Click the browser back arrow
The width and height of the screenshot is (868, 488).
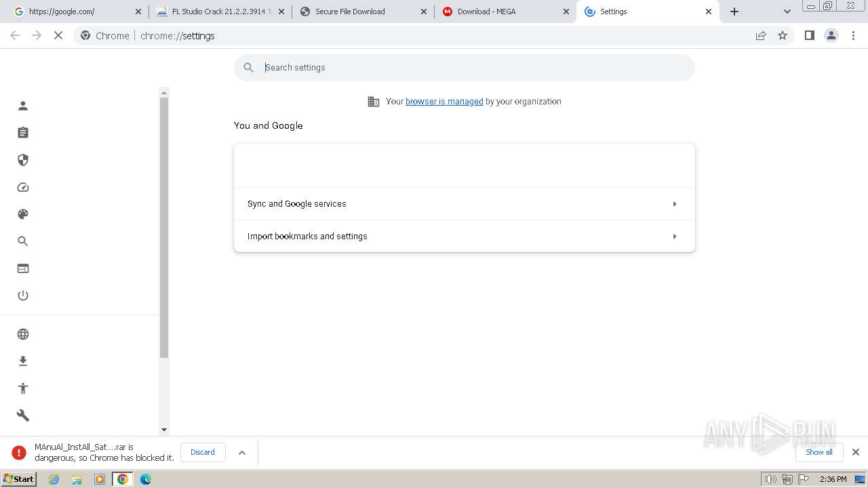pyautogui.click(x=15, y=35)
